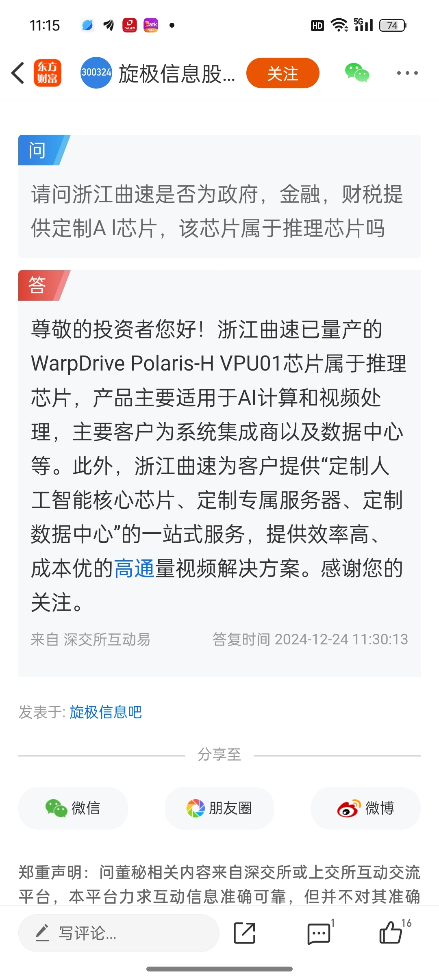This screenshot has width=439, height=980.
Task: Open the 高通 hyperlink in the answer
Action: click(134, 568)
